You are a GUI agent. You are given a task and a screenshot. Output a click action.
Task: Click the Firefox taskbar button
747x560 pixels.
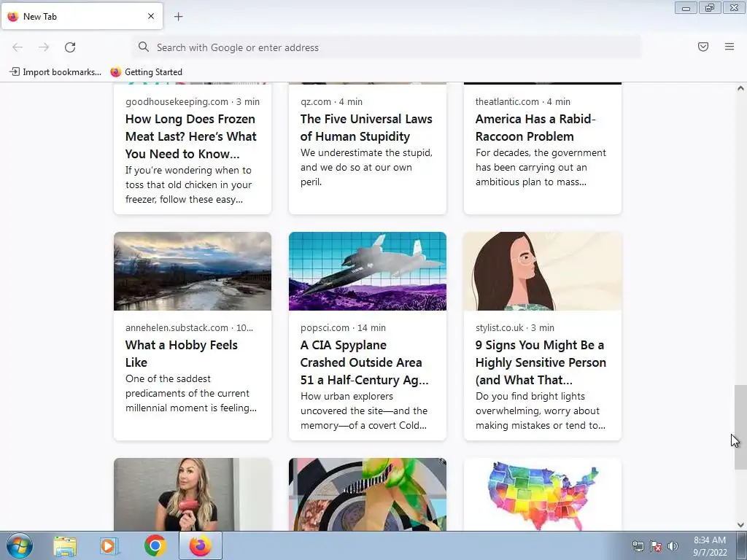point(201,545)
